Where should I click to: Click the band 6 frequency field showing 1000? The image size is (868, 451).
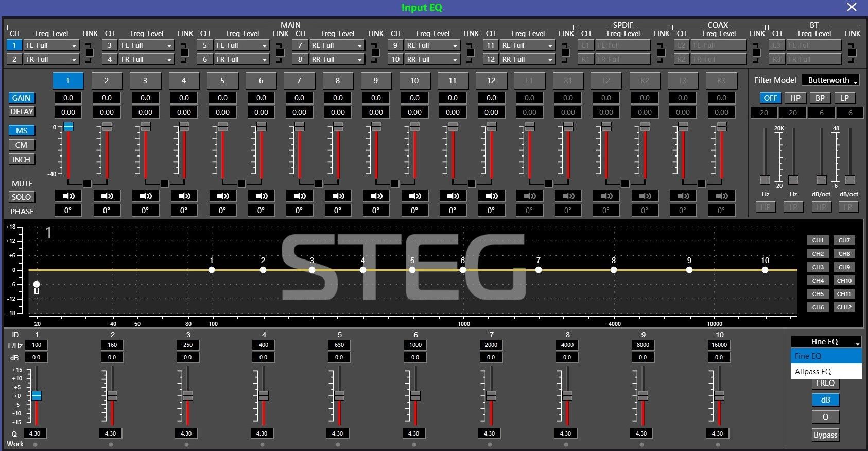tap(415, 345)
